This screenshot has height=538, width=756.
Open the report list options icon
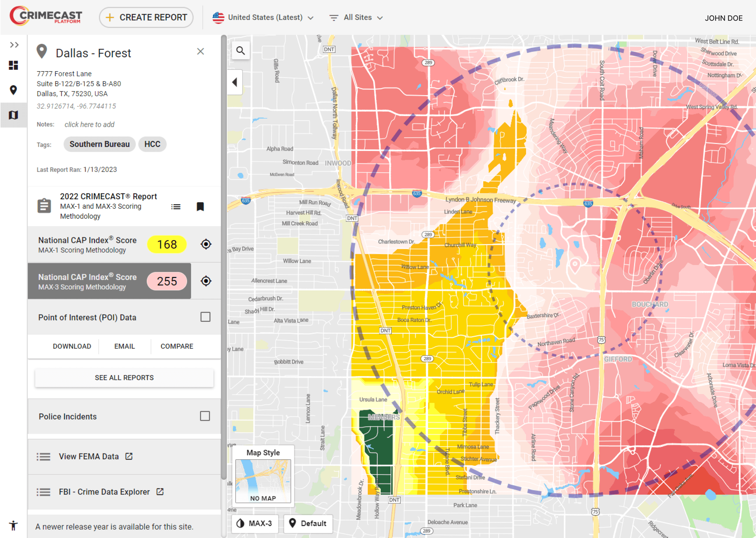point(176,207)
